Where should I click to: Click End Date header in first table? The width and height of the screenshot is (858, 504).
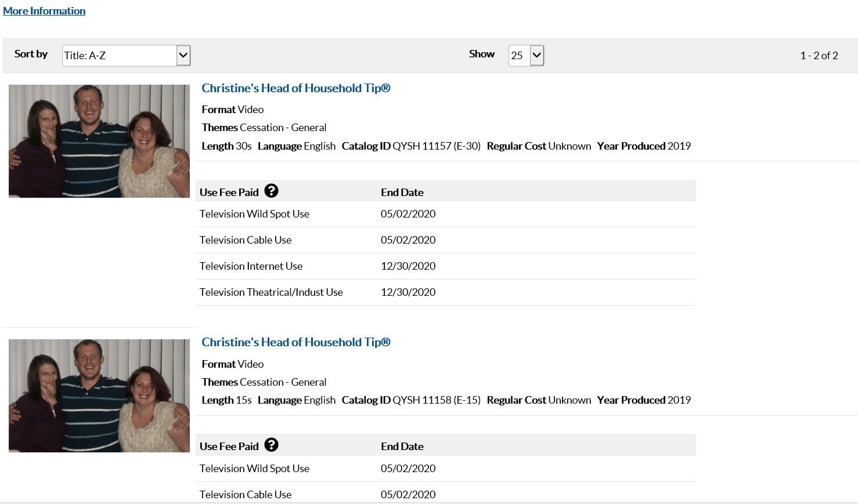[402, 193]
